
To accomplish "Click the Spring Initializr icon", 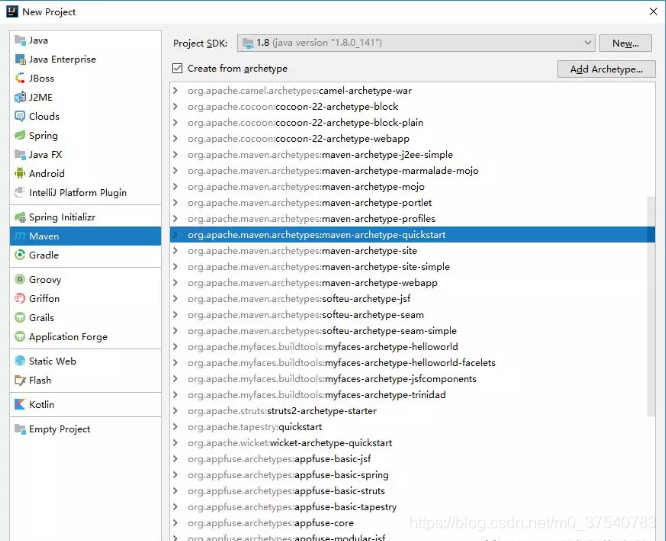I will tap(20, 217).
